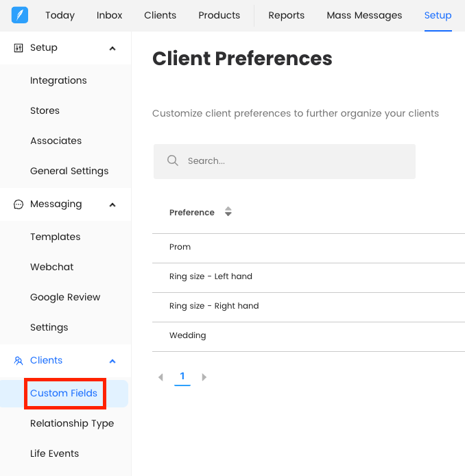The height and width of the screenshot is (476, 465).
Task: Click the magnifier icon in search box
Action: tap(173, 161)
